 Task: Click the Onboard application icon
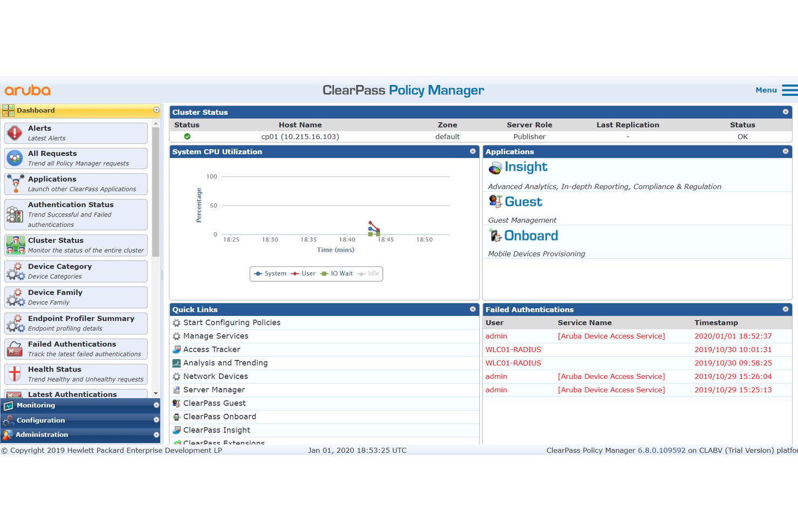click(495, 236)
